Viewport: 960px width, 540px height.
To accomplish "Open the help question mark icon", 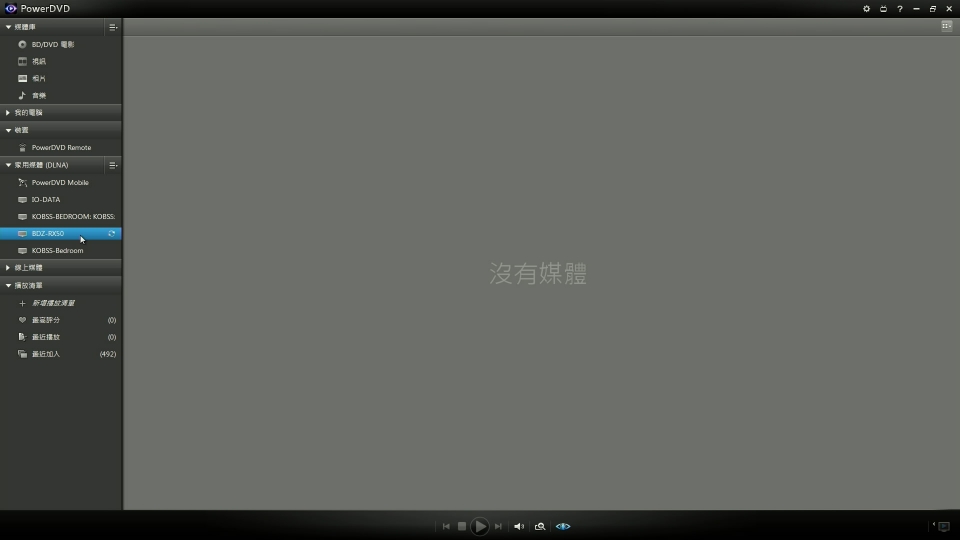I will pyautogui.click(x=900, y=9).
